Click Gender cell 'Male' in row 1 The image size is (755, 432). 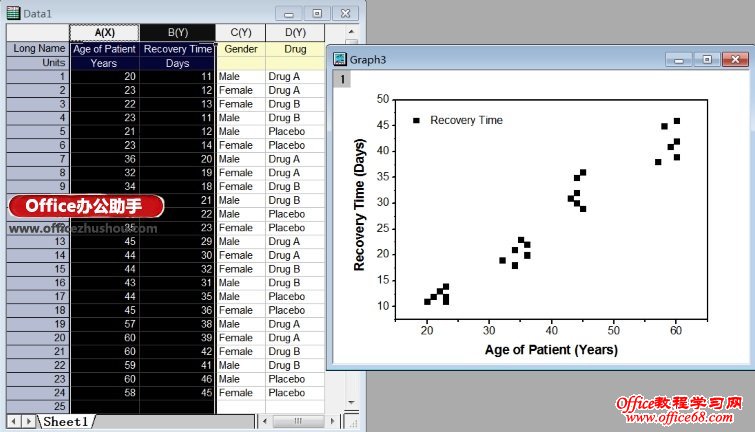click(241, 77)
